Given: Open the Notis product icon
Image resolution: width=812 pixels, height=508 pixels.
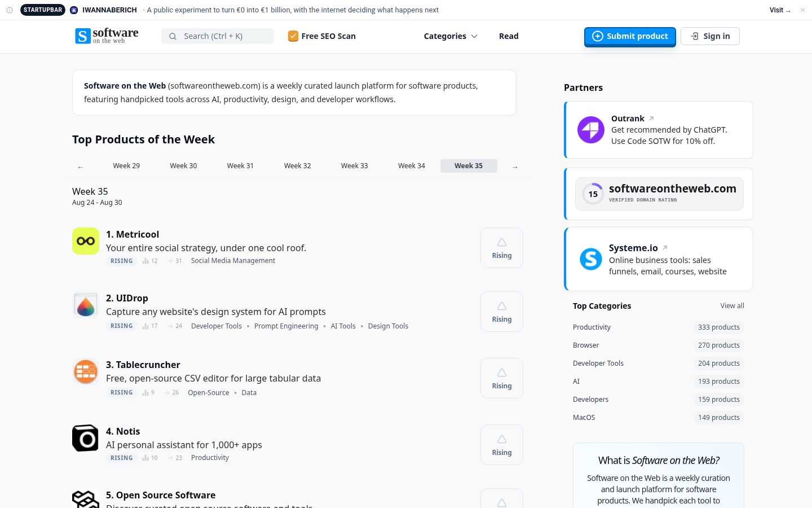Looking at the screenshot, I should (x=86, y=438).
